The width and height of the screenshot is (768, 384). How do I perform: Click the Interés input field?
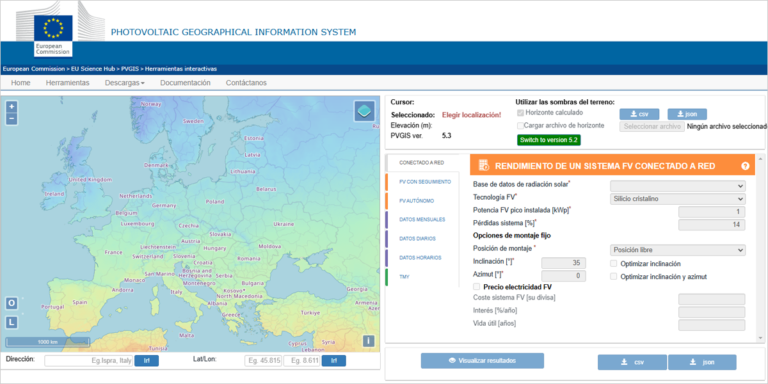(712, 312)
